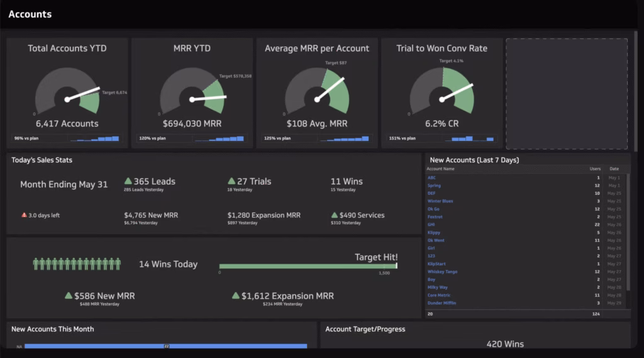Click the green up-arrow beside 365 Leads
Viewport: 644px width, 358px height.
click(128, 182)
